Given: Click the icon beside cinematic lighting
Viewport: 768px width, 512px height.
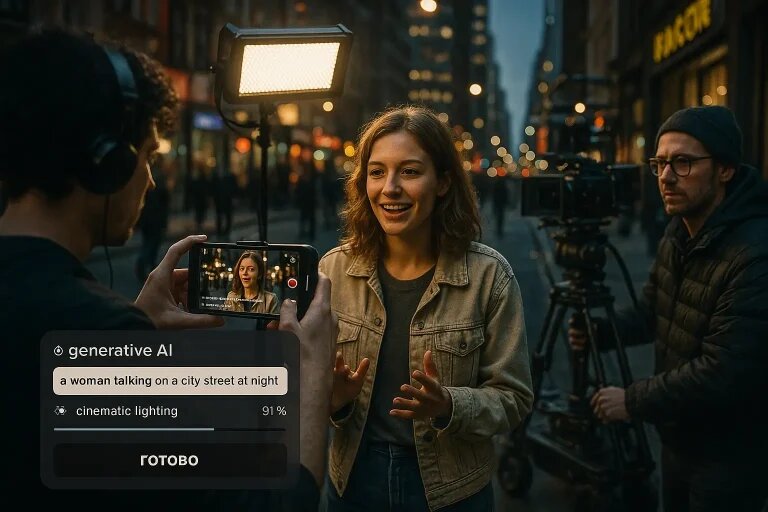Looking at the screenshot, I should tap(61, 411).
